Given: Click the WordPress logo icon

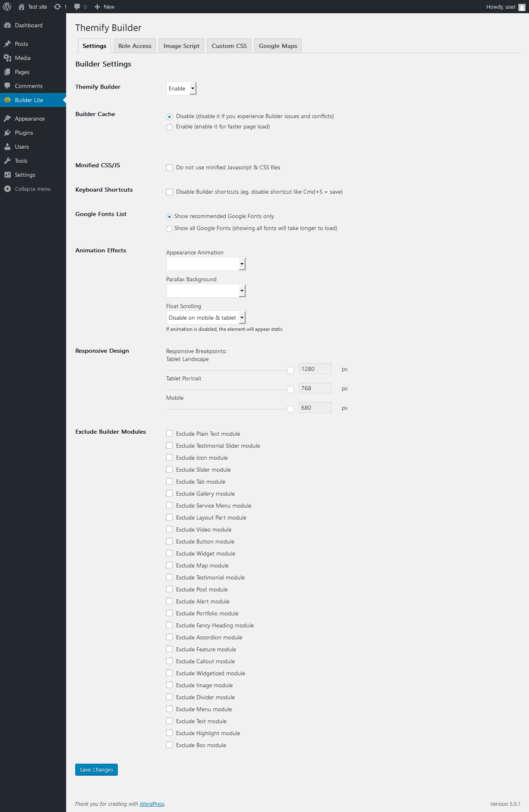Looking at the screenshot, I should [7, 7].
